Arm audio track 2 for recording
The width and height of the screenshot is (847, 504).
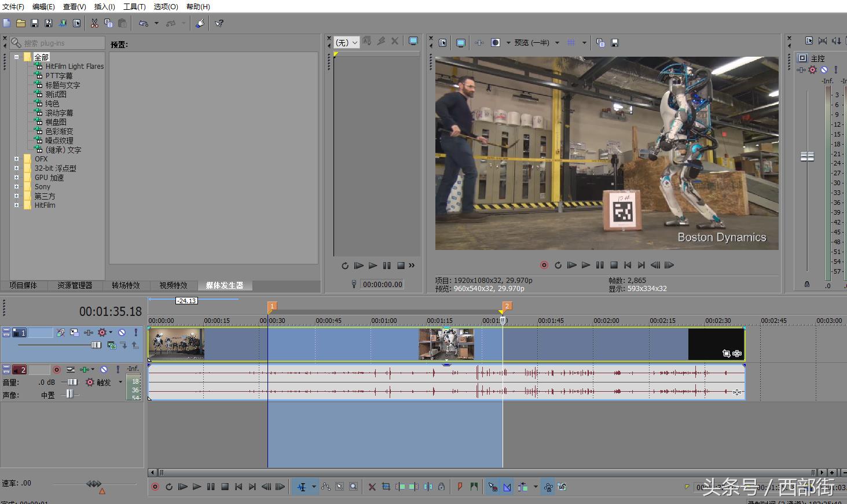[x=57, y=369]
